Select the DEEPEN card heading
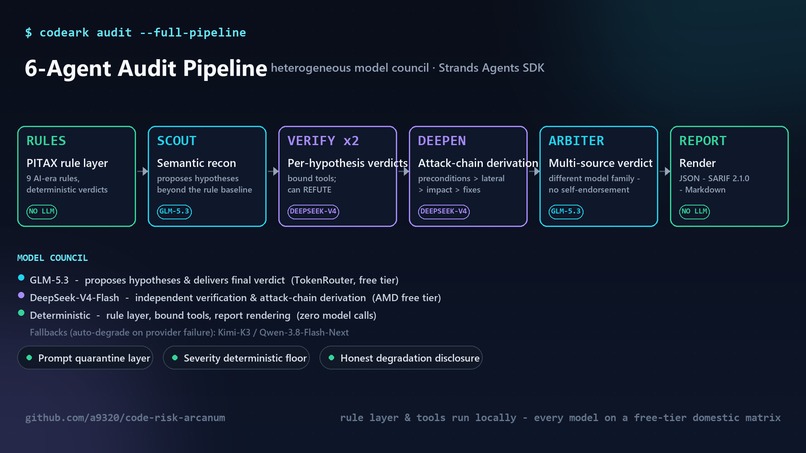The image size is (806, 453). [442, 141]
